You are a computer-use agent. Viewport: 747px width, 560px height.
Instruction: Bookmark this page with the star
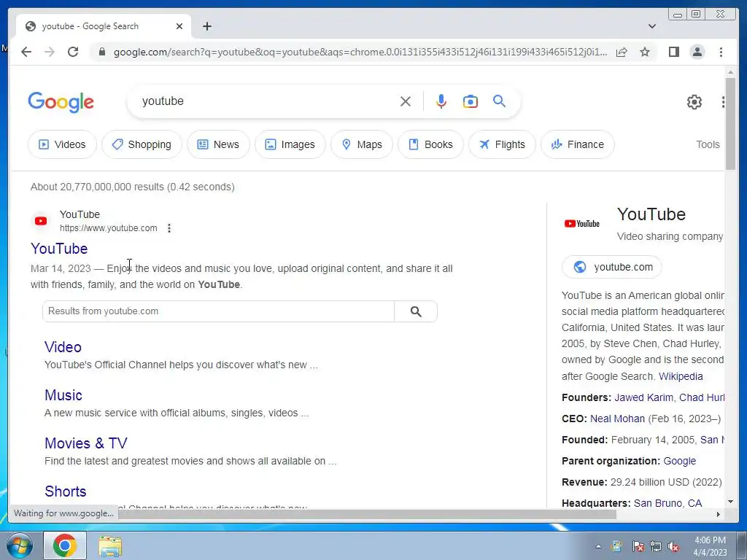click(x=645, y=52)
